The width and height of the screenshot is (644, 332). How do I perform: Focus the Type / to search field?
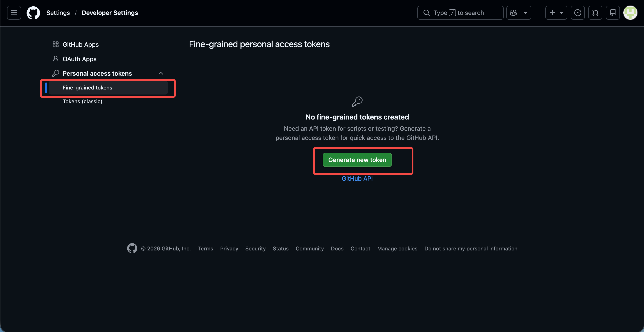[460, 13]
